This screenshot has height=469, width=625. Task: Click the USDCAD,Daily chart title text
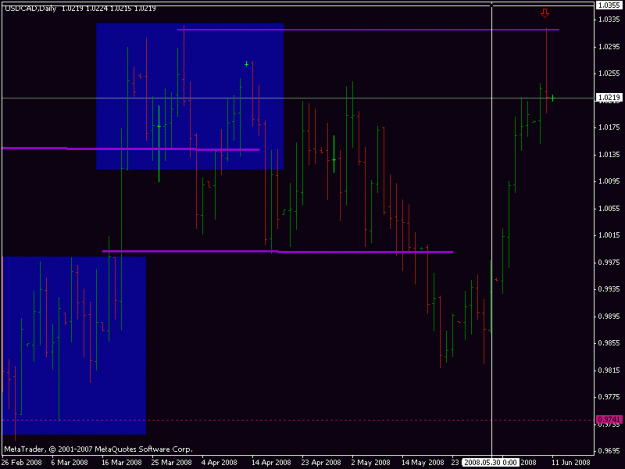pyautogui.click(x=30, y=8)
